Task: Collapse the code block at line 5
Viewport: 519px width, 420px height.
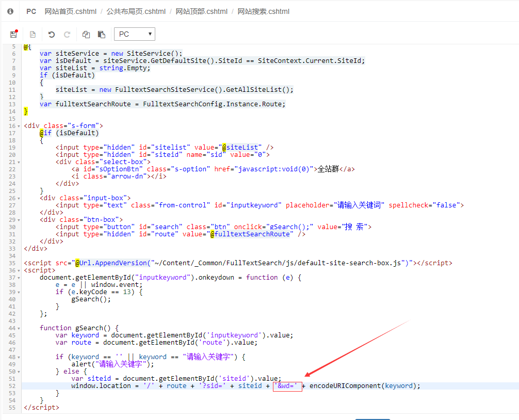Action: pos(19,47)
